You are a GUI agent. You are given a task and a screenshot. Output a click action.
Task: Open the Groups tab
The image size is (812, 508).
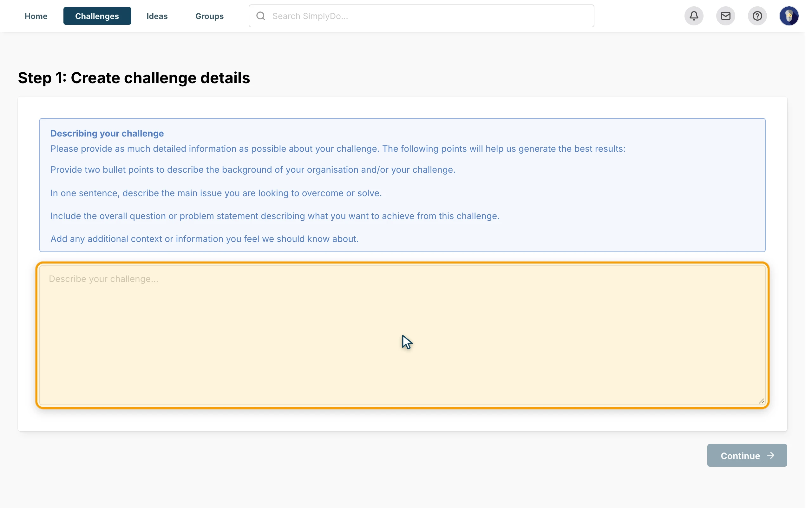click(209, 16)
